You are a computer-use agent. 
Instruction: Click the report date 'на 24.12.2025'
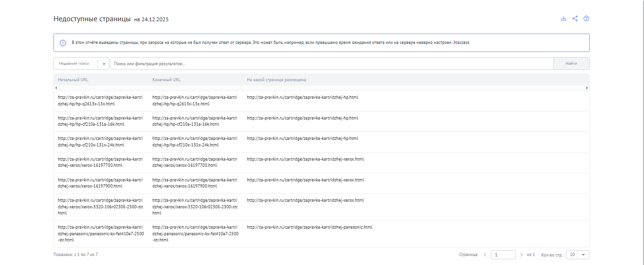151,20
